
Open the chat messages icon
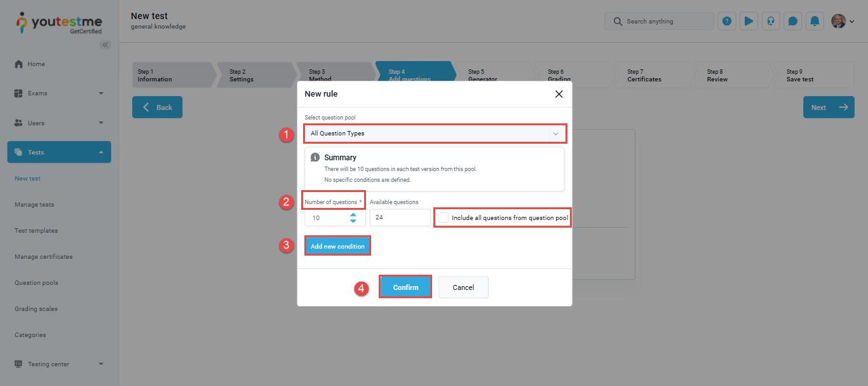(x=792, y=21)
